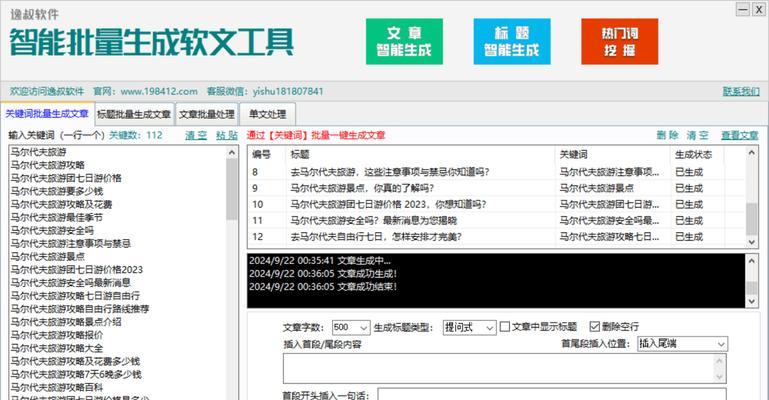Select keyword 马尔代夫旅游安全吗最新消息
Screen dimensions: 769x400
point(71,282)
